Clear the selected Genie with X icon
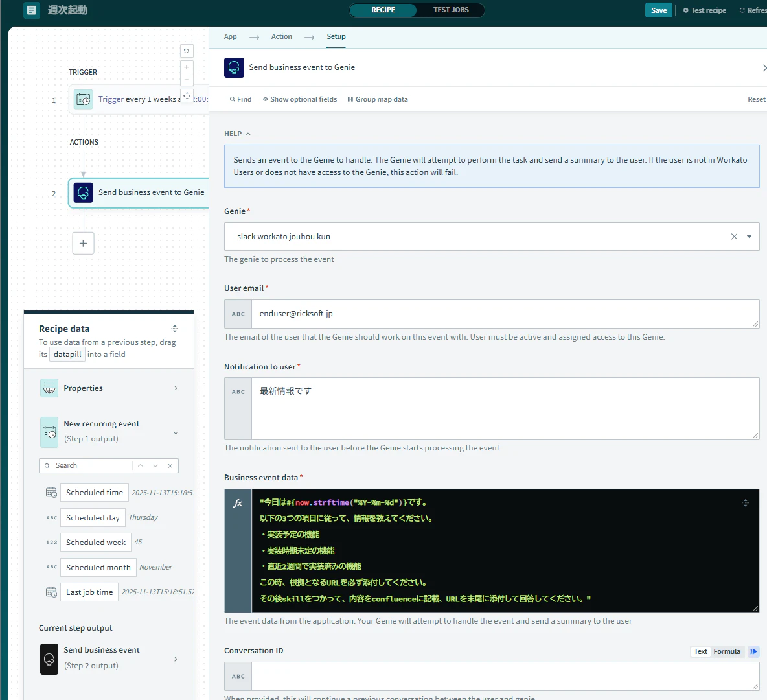This screenshot has width=767, height=700. (734, 237)
